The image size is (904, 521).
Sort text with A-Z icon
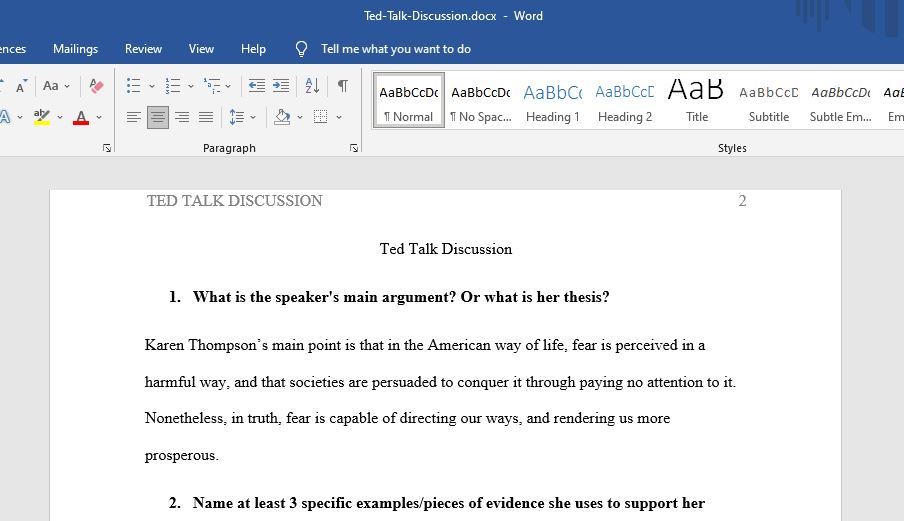[x=312, y=86]
